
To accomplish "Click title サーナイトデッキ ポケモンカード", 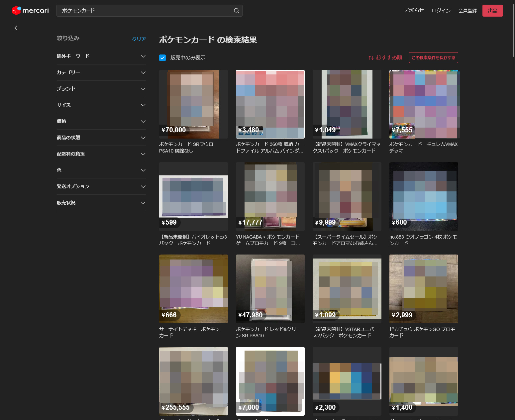I will pyautogui.click(x=189, y=332).
